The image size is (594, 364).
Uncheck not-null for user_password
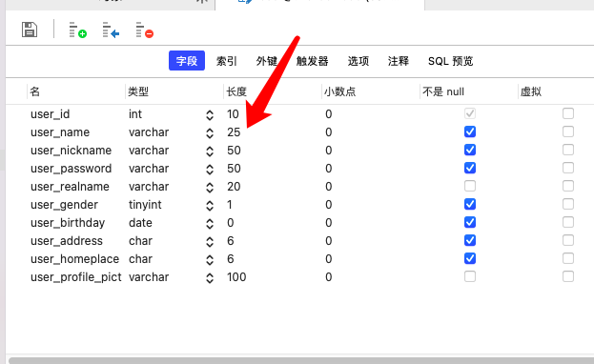coord(470,168)
